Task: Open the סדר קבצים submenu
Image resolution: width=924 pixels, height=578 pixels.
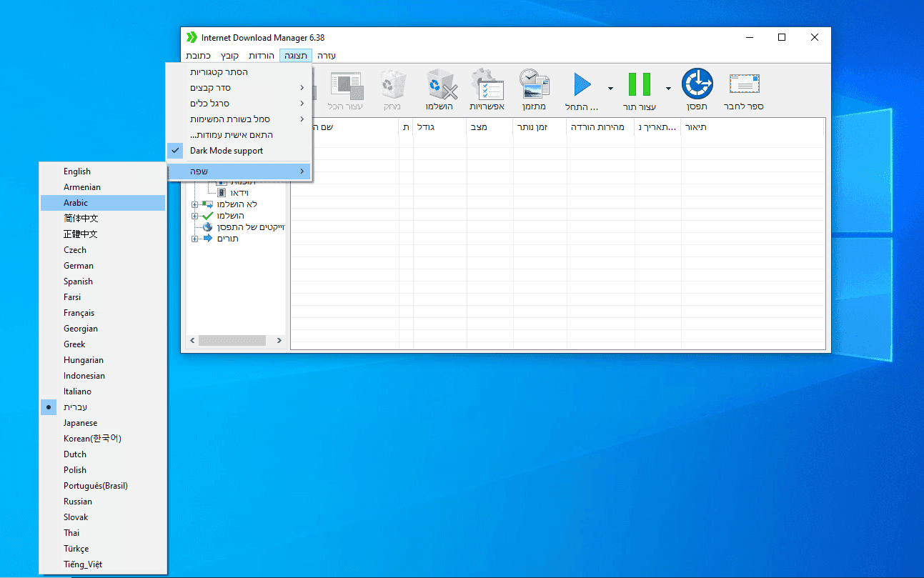Action: (239, 88)
